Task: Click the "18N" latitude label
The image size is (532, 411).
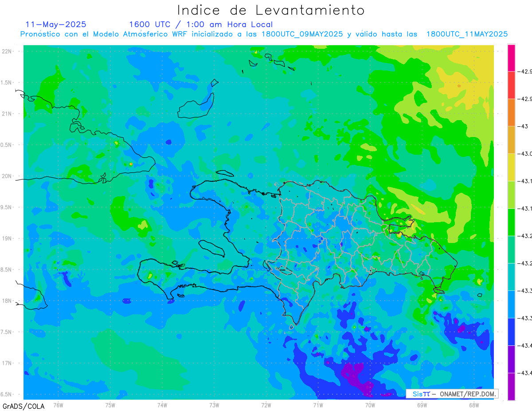Action: 7,301
